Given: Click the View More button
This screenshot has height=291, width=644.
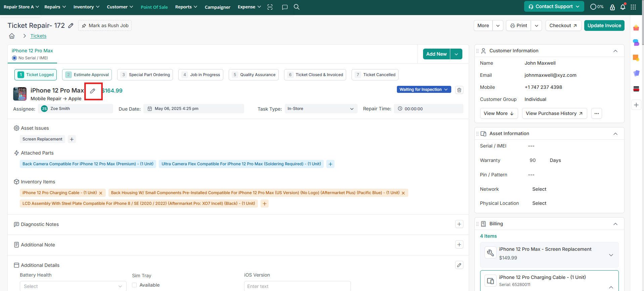Looking at the screenshot, I should pos(499,113).
